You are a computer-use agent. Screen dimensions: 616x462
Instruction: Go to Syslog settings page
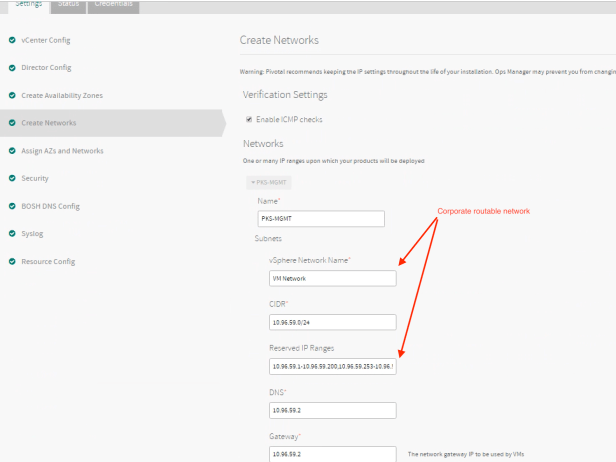coord(33,234)
